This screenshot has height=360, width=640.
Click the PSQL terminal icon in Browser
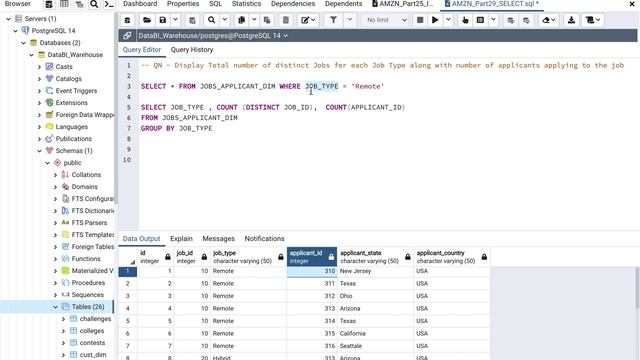(109, 4)
